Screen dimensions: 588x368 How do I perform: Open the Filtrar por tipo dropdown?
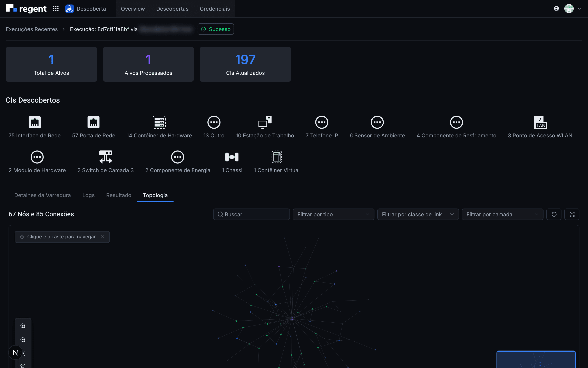click(x=333, y=214)
